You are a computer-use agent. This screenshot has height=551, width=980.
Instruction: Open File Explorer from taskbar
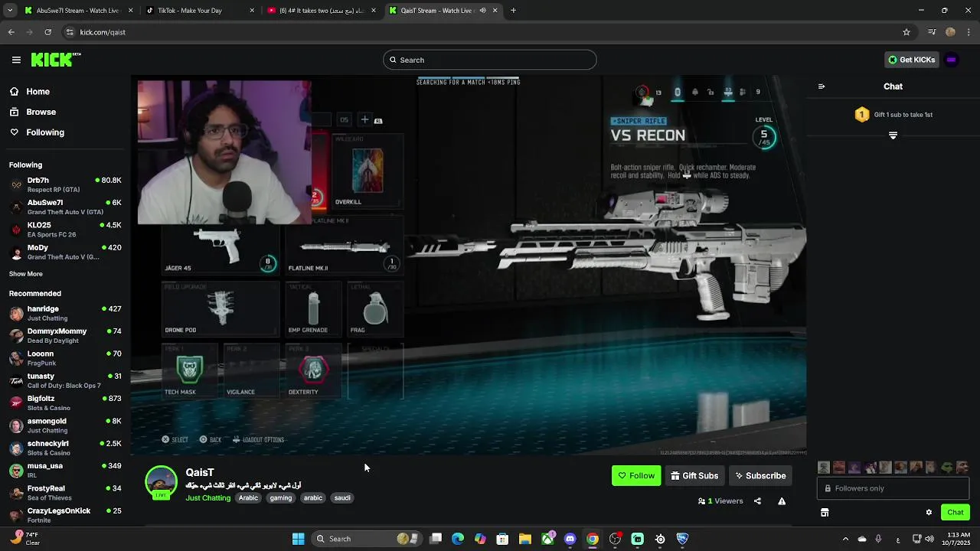[x=525, y=539]
